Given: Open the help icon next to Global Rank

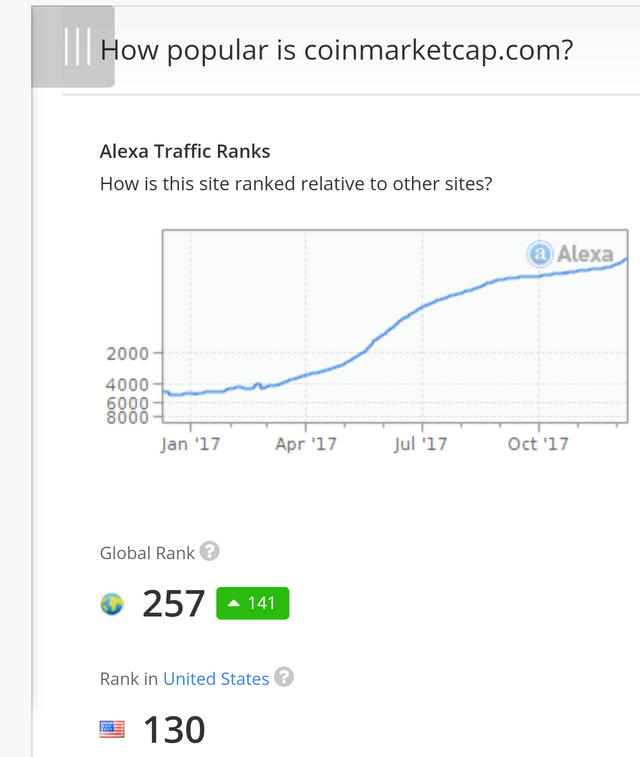Looking at the screenshot, I should (x=209, y=551).
